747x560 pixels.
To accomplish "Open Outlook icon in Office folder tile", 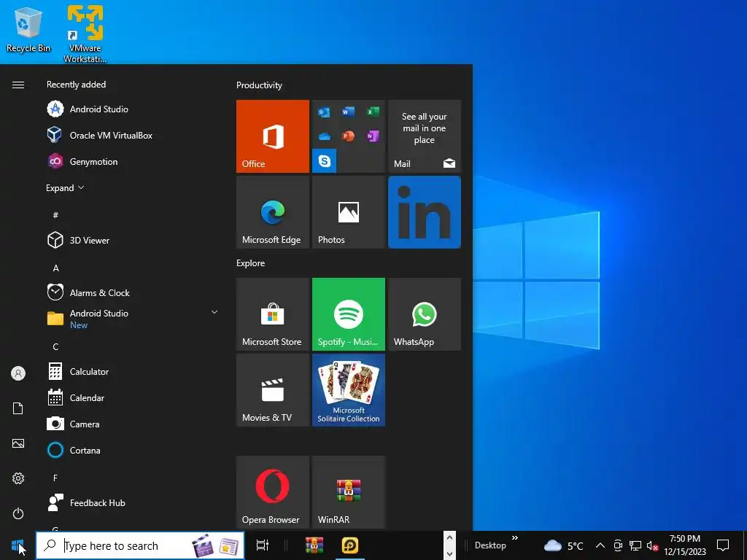I will pyautogui.click(x=324, y=112).
